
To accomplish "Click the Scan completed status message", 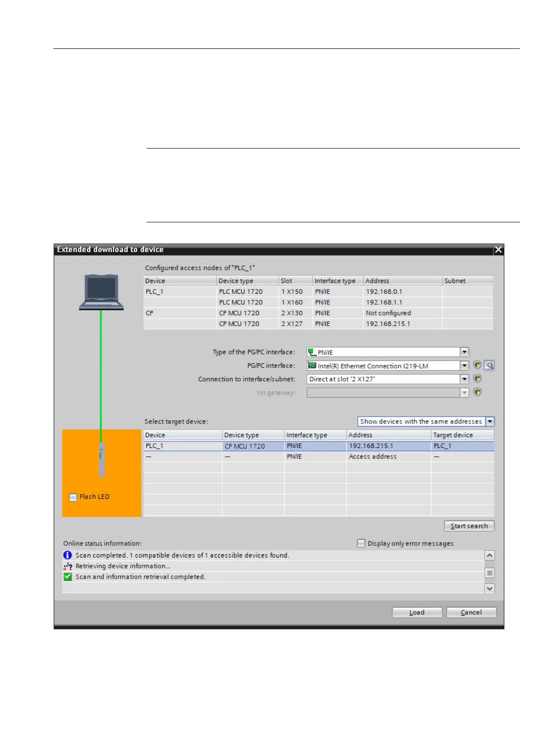I will [182, 555].
